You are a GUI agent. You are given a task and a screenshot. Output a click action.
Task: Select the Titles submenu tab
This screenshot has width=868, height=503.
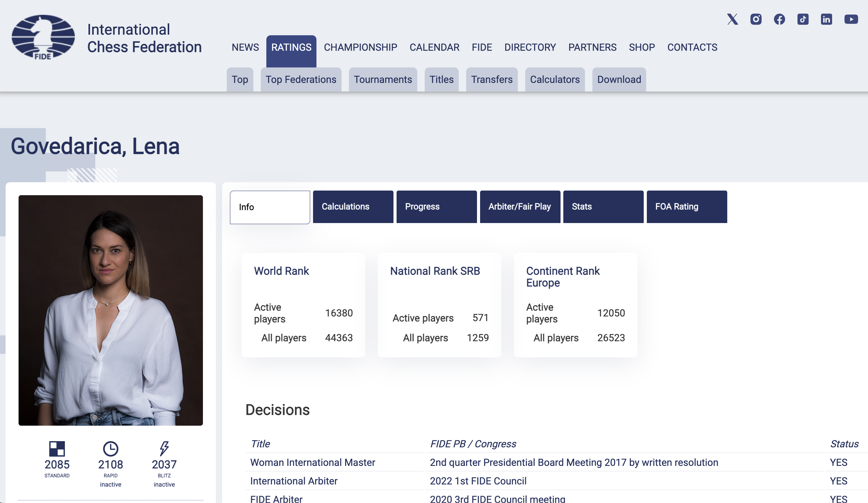coord(441,80)
